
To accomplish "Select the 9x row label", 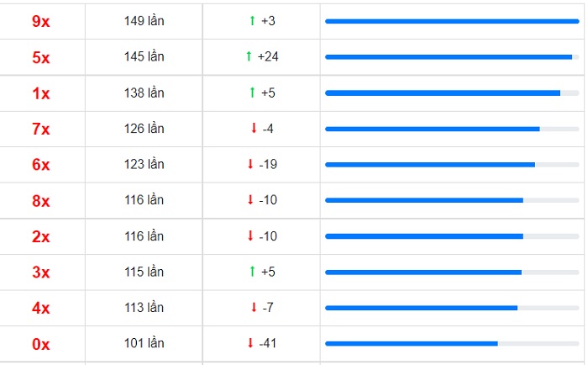I will click(41, 21).
